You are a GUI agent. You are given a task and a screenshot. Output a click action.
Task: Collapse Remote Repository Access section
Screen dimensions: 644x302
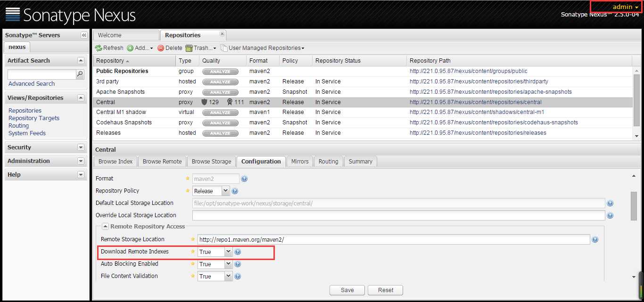(x=105, y=227)
